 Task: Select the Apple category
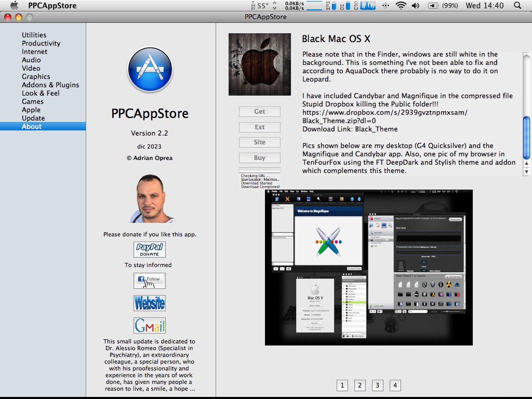pyautogui.click(x=31, y=110)
